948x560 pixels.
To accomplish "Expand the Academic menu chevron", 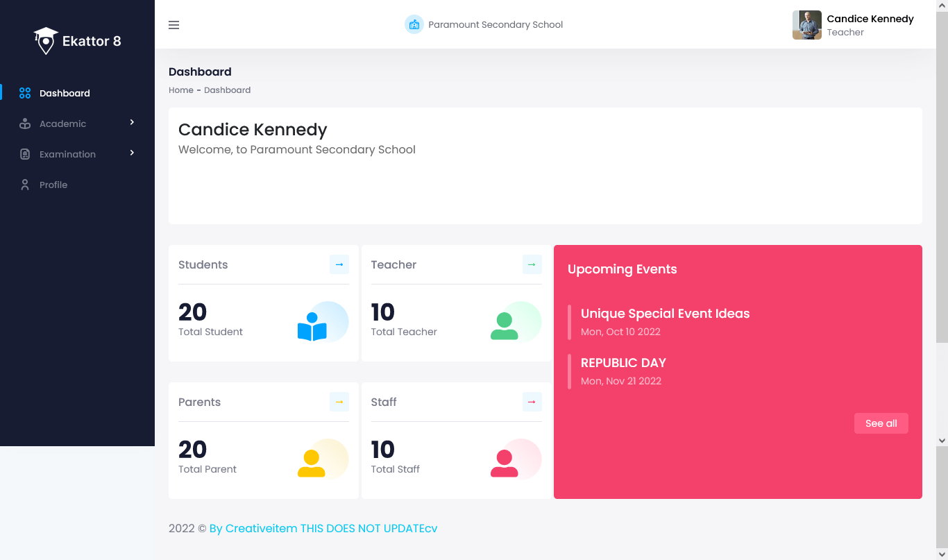I will [132, 123].
